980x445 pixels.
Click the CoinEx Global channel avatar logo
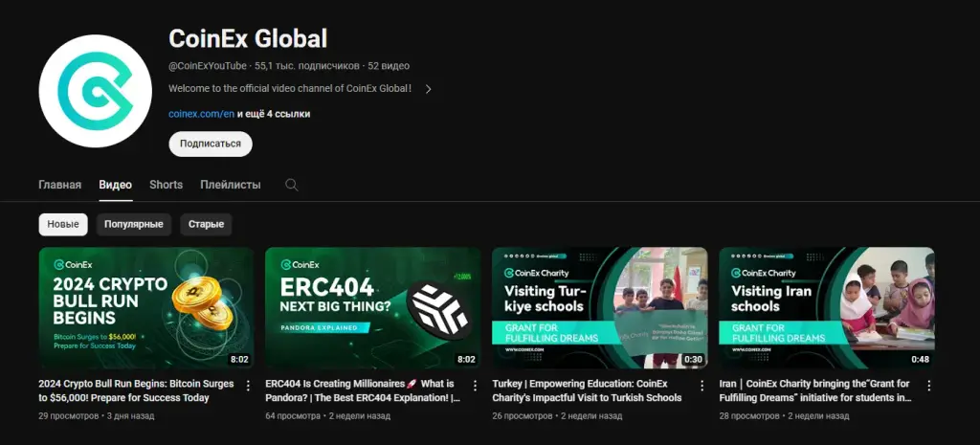[x=95, y=91]
